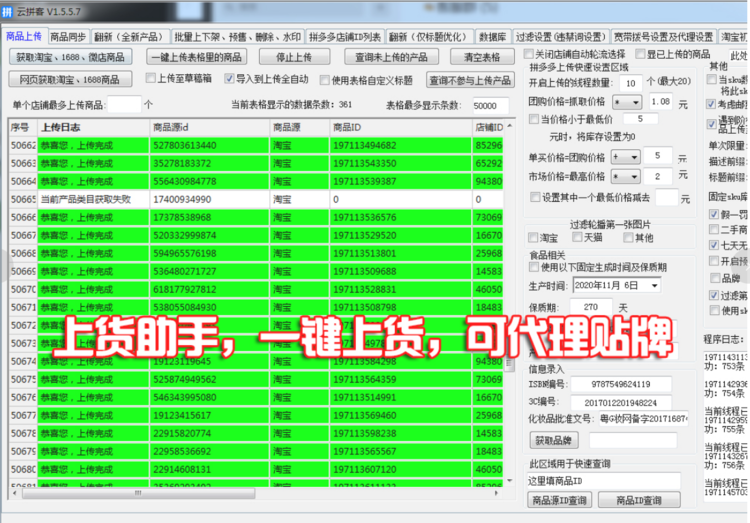Click the 商品源ID查询 button
This screenshot has width=750, height=523.
coord(562,500)
